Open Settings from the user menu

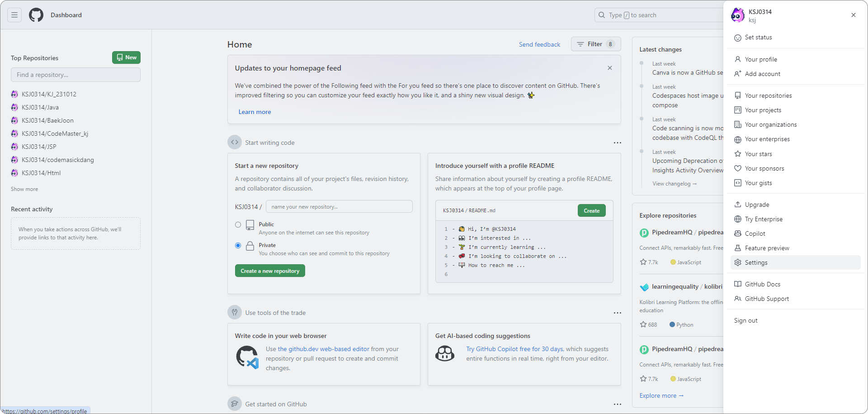click(x=796, y=262)
